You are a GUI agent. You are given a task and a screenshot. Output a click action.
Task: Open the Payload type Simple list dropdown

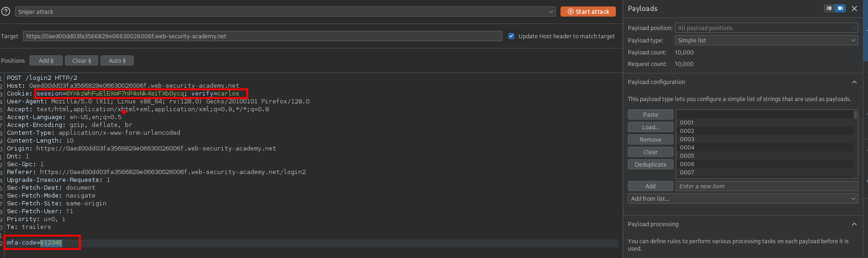(766, 40)
